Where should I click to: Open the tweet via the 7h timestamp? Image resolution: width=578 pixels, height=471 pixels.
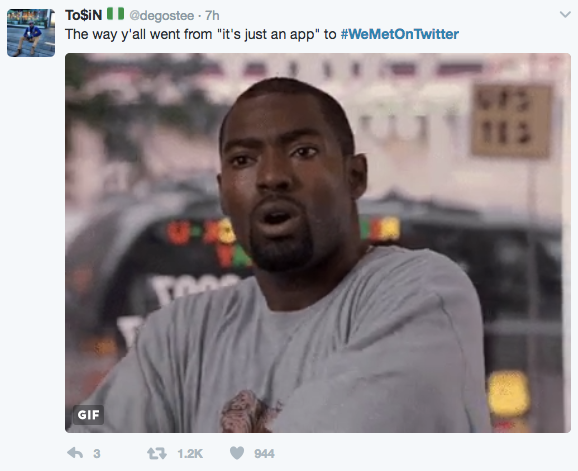coord(212,15)
